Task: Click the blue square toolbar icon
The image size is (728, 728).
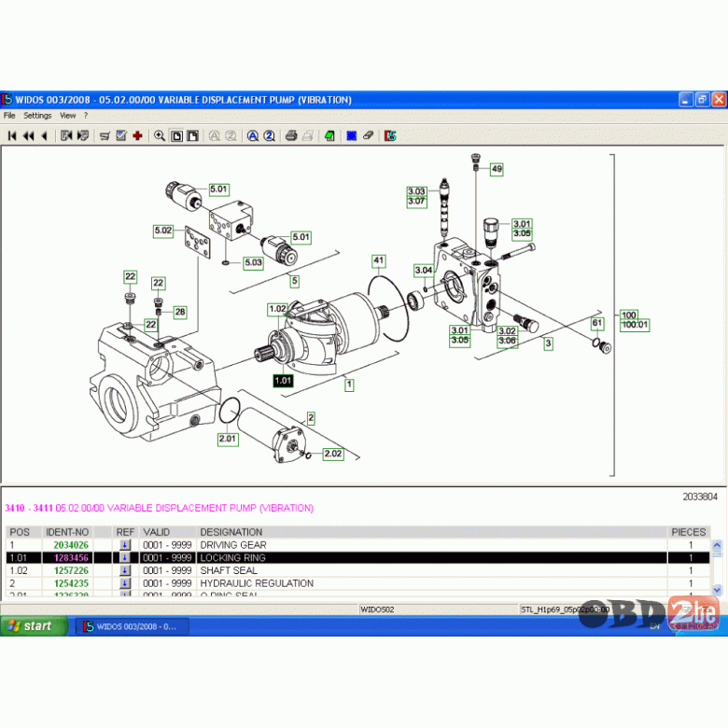Action: 352,135
